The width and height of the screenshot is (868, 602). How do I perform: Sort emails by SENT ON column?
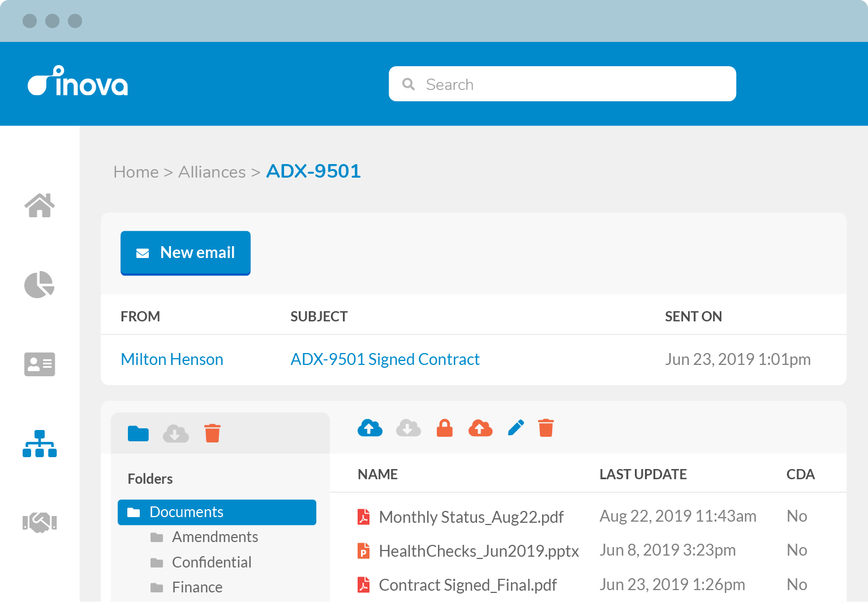693,316
